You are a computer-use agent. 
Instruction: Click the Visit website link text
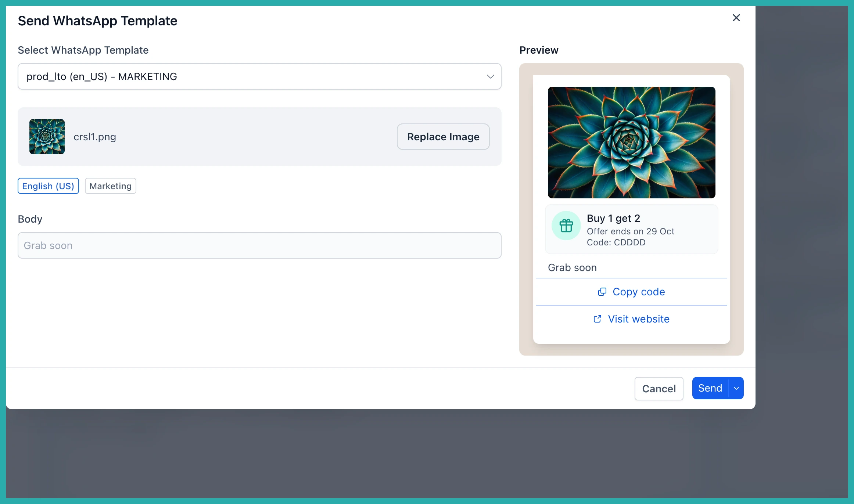point(639,319)
